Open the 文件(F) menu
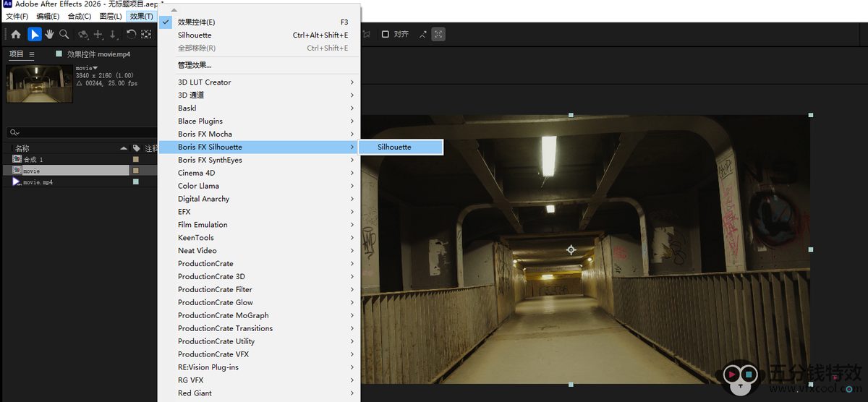Viewport: 868px width, 402px height. tap(17, 16)
